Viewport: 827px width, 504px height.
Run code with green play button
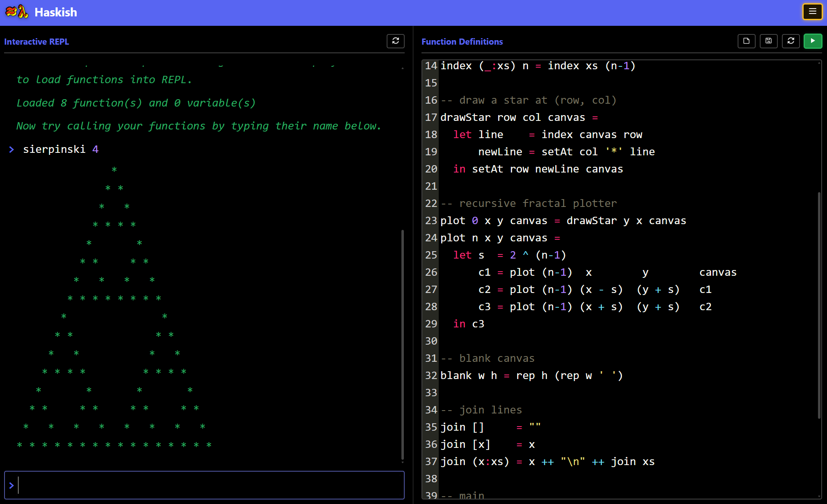(813, 41)
